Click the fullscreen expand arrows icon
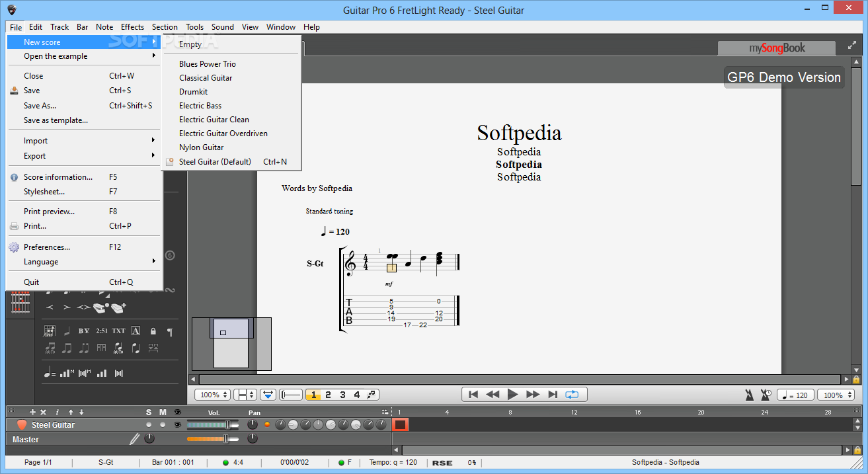This screenshot has width=868, height=474. [851, 46]
